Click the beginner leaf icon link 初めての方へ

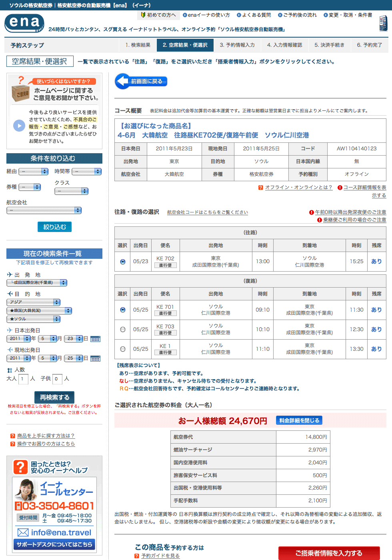coord(158,15)
